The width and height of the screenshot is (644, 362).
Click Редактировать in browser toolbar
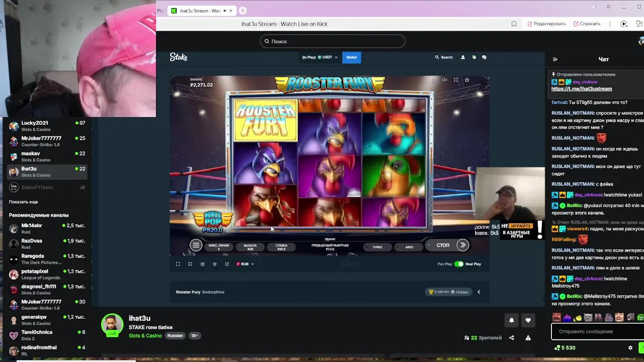pos(546,24)
